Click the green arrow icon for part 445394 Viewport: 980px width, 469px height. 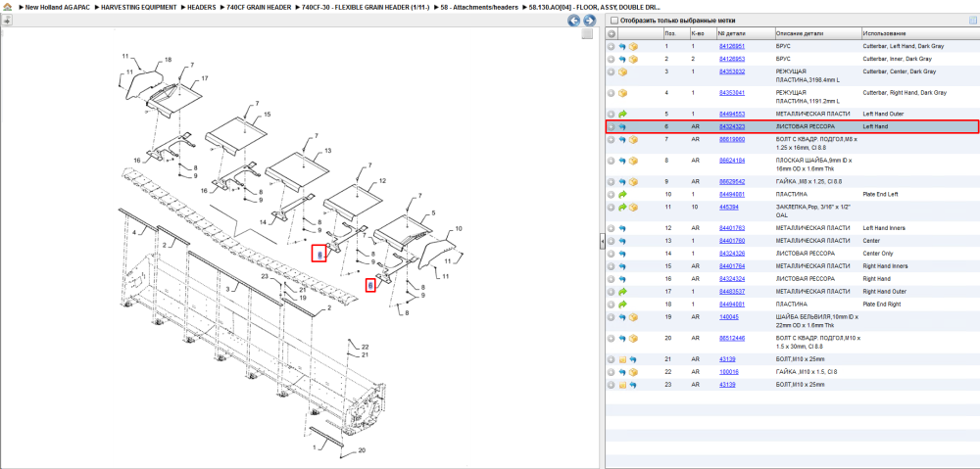coord(622,207)
